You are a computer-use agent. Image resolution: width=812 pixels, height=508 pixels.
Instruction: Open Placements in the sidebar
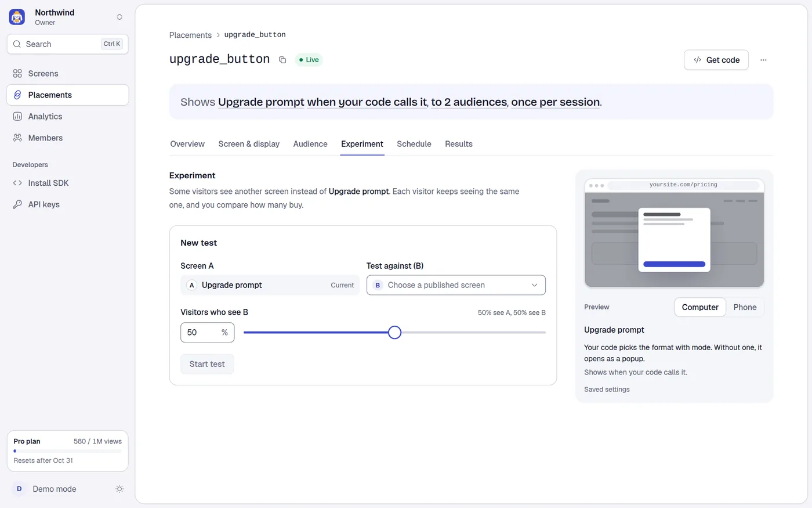tap(68, 95)
